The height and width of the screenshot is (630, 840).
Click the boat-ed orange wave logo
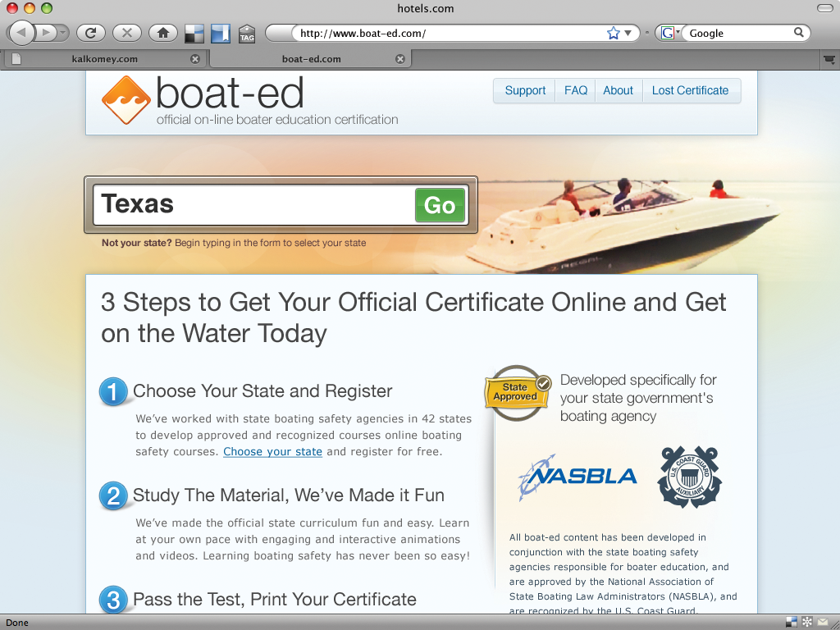tap(126, 100)
